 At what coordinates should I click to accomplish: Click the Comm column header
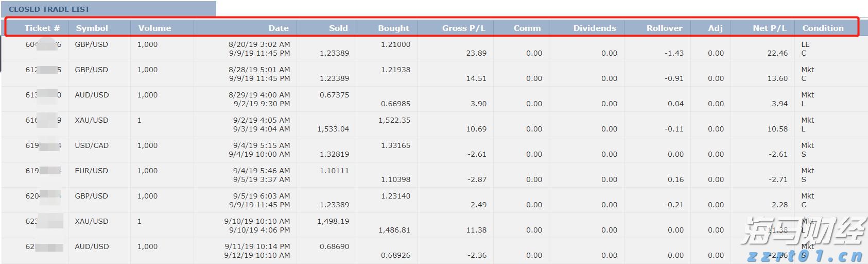tap(527, 28)
